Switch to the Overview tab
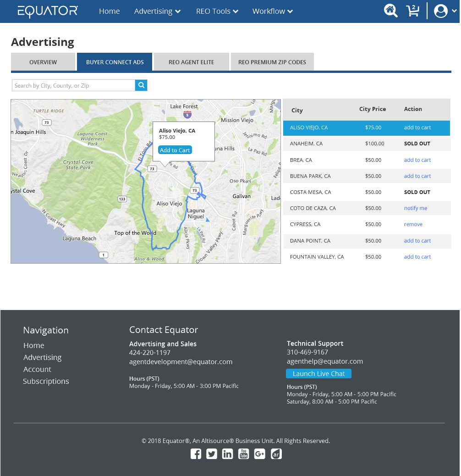 click(43, 62)
